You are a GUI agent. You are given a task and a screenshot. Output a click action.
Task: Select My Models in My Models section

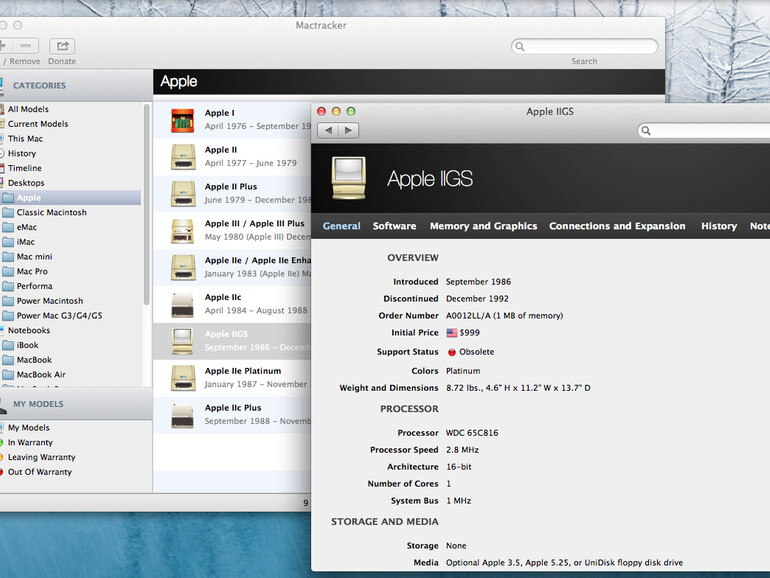28,428
